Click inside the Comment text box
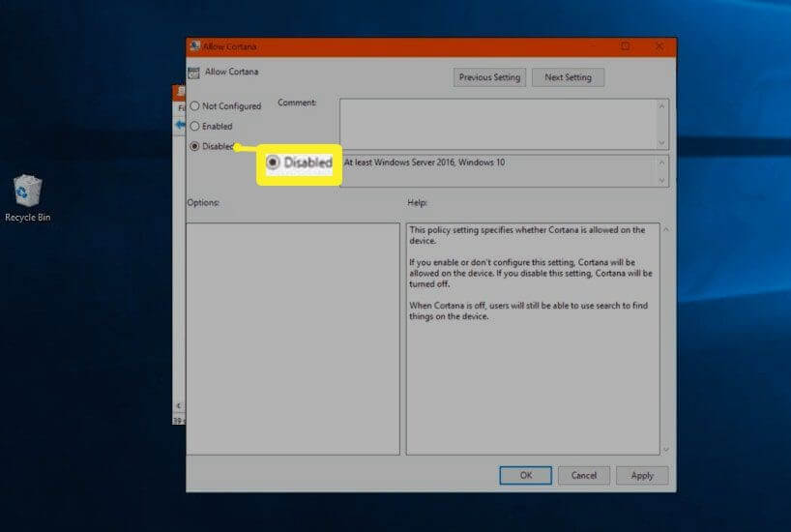The image size is (791, 532). (x=498, y=124)
